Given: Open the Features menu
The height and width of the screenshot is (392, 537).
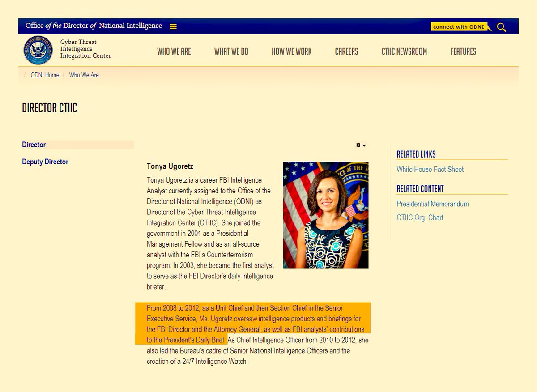Looking at the screenshot, I should tap(463, 51).
